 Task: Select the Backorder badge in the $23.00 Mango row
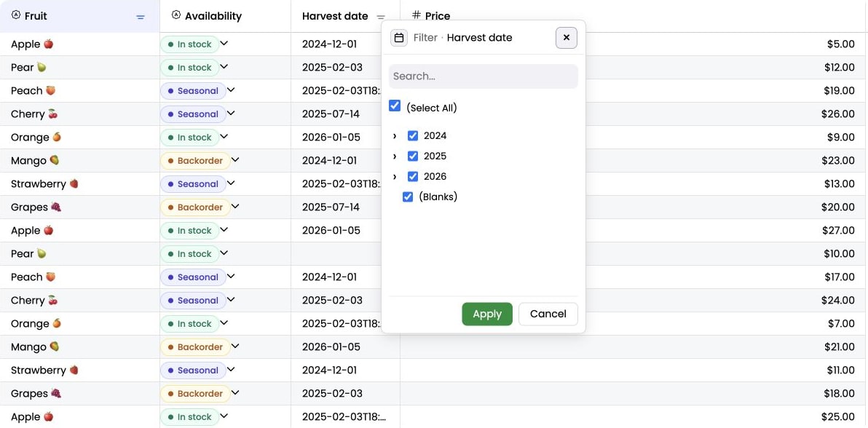coord(195,161)
